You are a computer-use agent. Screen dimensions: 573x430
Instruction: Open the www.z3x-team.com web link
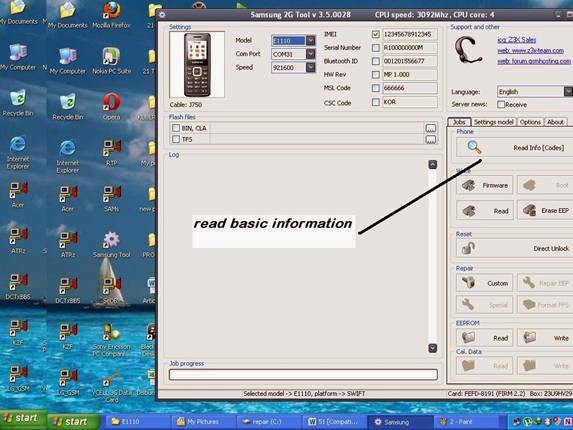530,50
